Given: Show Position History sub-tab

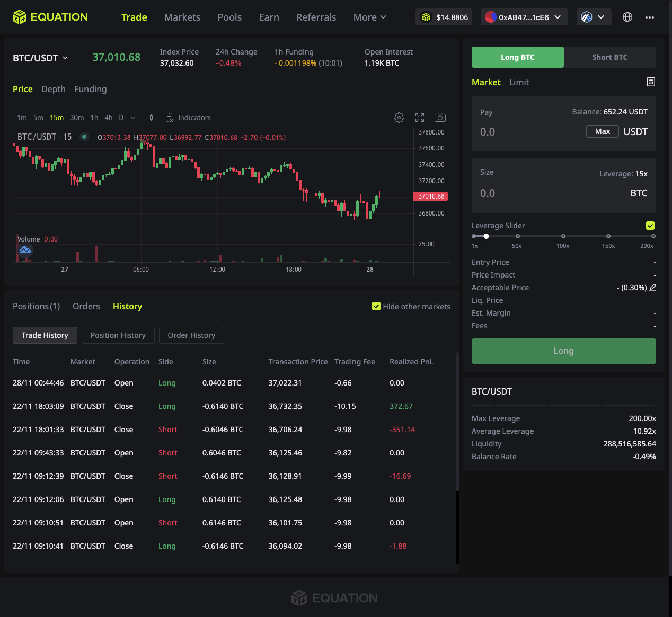Looking at the screenshot, I should [118, 335].
